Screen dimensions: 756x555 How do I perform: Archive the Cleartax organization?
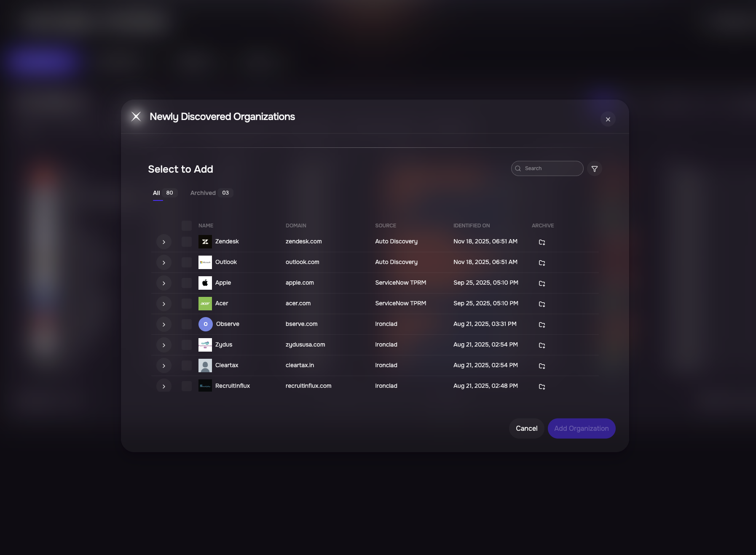click(x=542, y=366)
